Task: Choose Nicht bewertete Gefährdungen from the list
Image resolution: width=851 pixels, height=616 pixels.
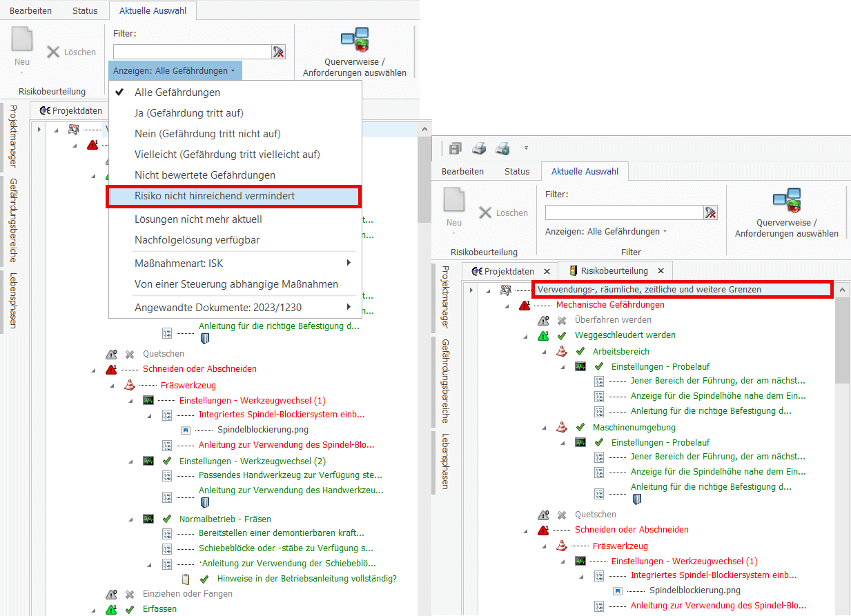Action: [204, 175]
